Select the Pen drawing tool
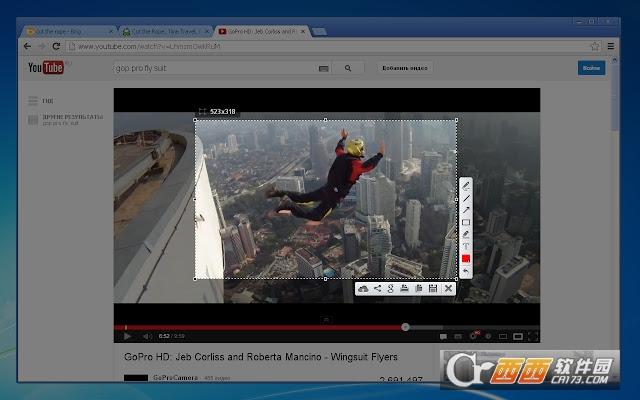This screenshot has height=400, width=640. coord(466,186)
